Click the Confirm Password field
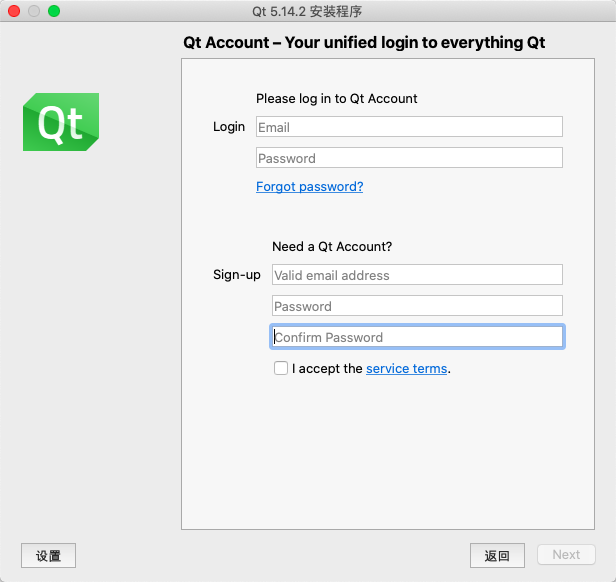This screenshot has height=582, width=616. [417, 337]
